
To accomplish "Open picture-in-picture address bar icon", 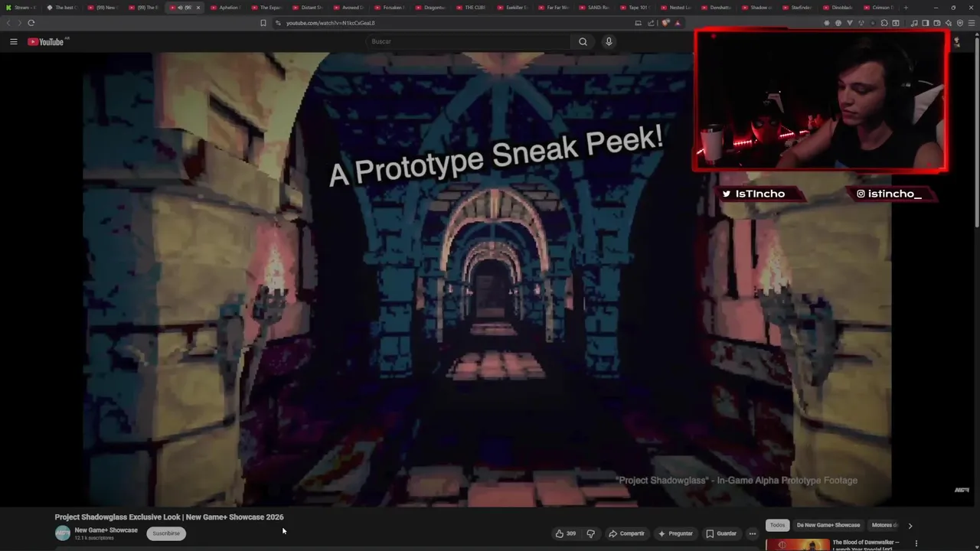I will click(638, 23).
